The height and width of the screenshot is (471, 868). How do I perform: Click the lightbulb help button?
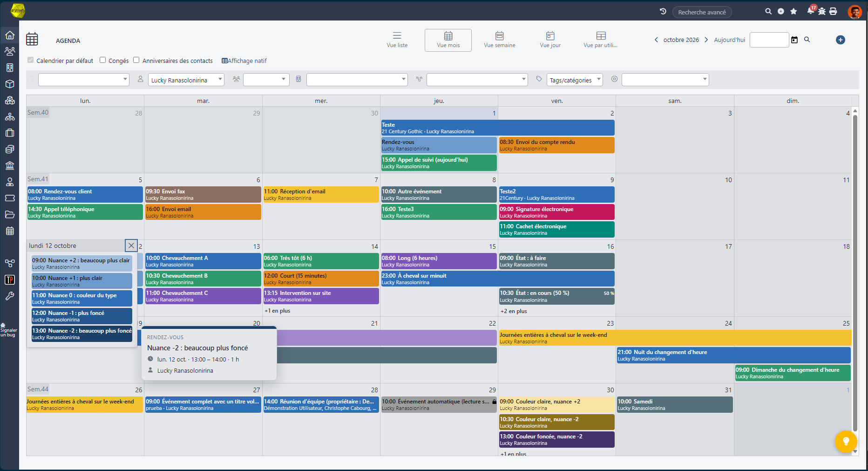click(846, 441)
